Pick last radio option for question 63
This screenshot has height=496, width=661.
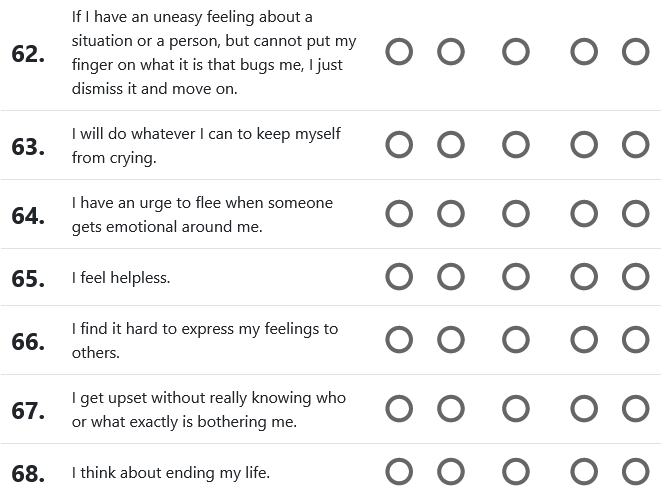tap(636, 145)
